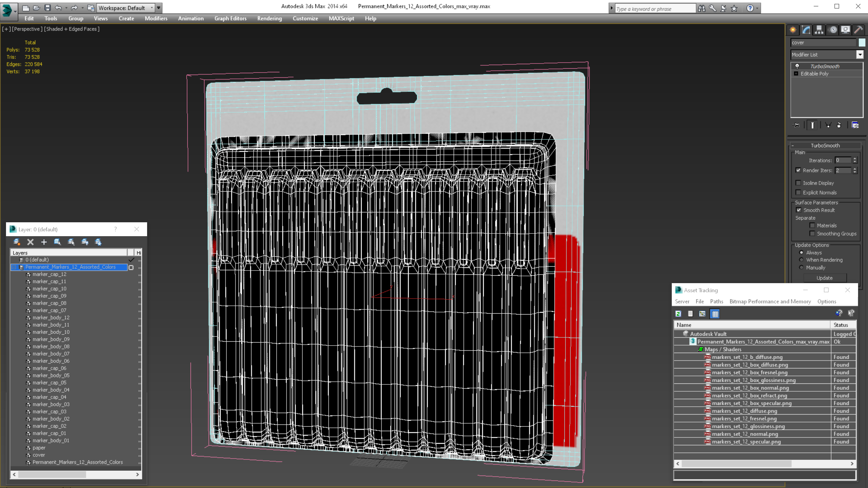Image resolution: width=868 pixels, height=488 pixels.
Task: Open Paths menu in Asset Tracking
Action: (716, 302)
